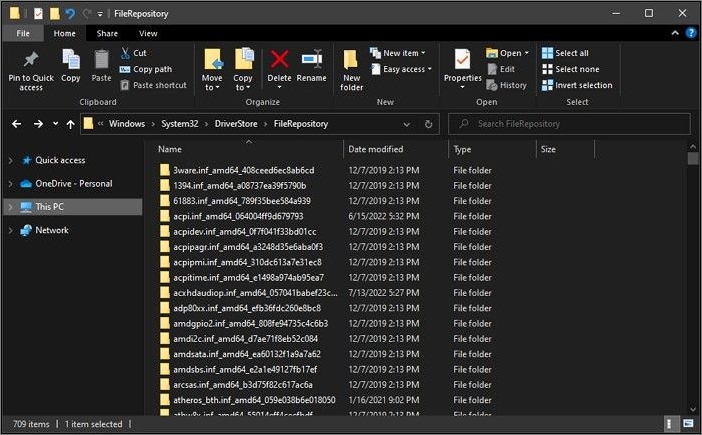Viewport: 702px width, 435px height.
Task: Expand the This PC tree node
Action: (x=9, y=207)
